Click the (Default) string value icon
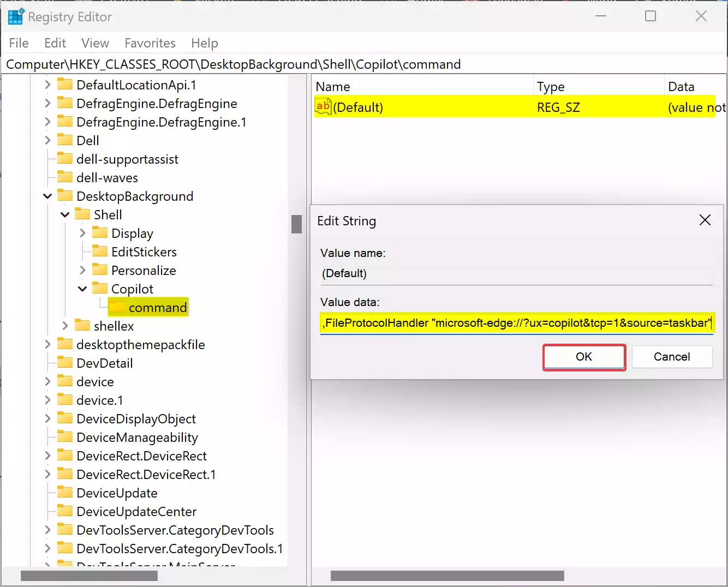Image resolution: width=728 pixels, height=587 pixels. click(x=323, y=106)
